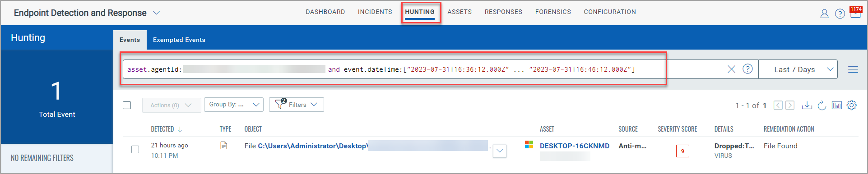868x174 pixels.
Task: Click the SOURCE column header
Action: point(628,129)
